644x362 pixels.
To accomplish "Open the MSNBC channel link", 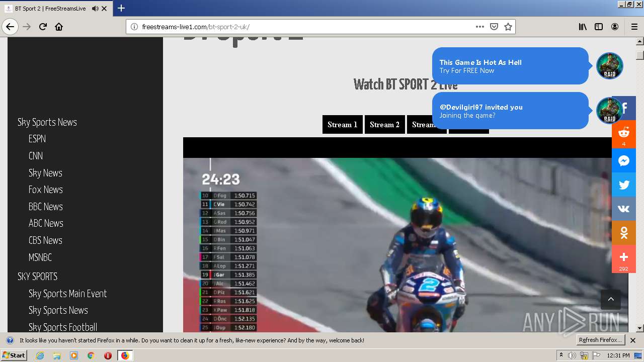I will (40, 257).
